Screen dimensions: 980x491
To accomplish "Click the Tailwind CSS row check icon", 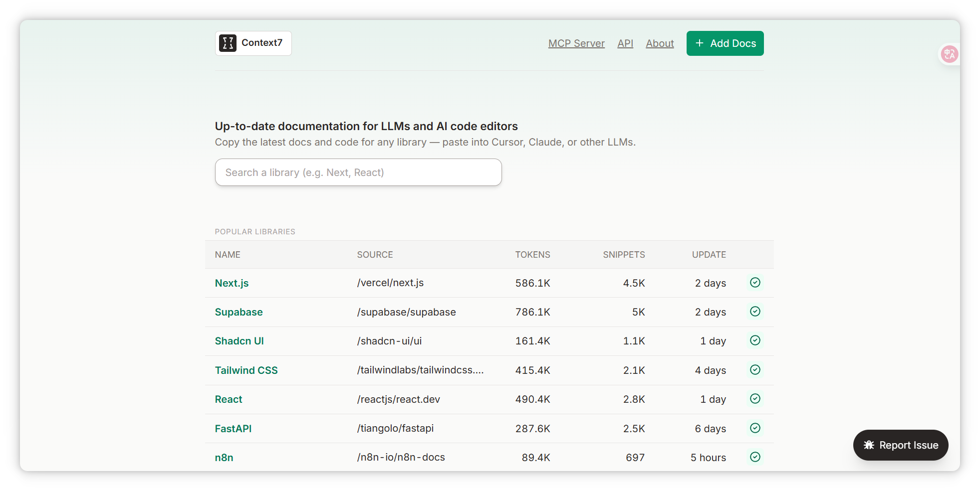I will tap(755, 370).
